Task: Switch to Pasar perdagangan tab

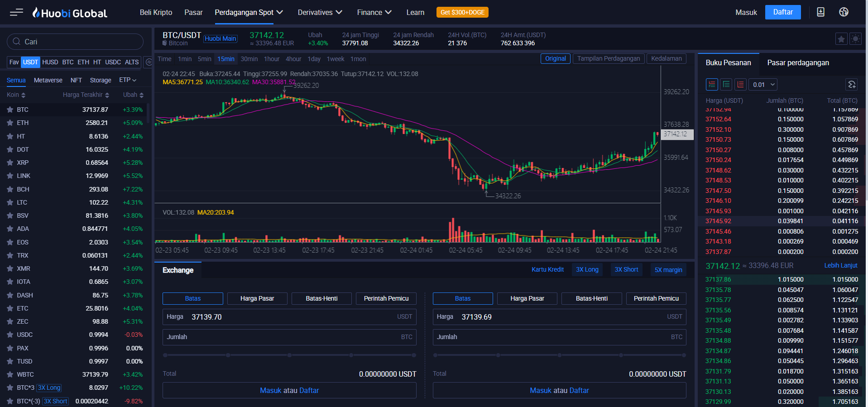Action: (798, 62)
